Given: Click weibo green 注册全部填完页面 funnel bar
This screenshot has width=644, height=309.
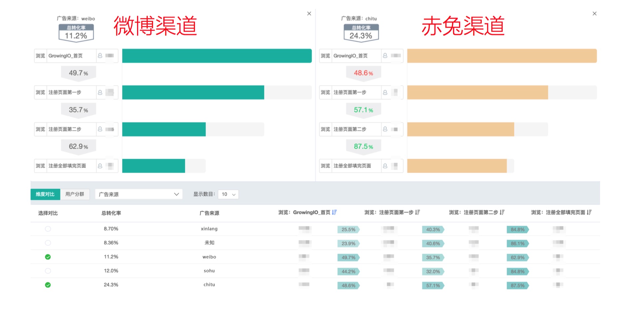Looking at the screenshot, I should [x=153, y=166].
